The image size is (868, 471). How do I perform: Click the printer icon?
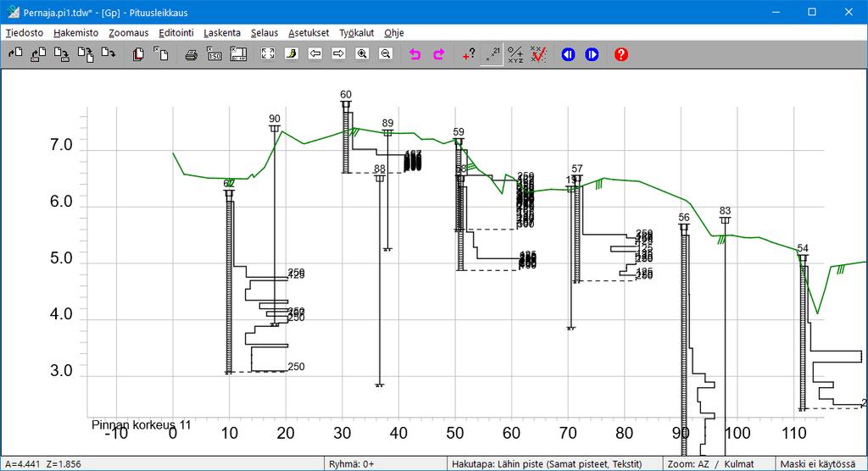tap(191, 54)
